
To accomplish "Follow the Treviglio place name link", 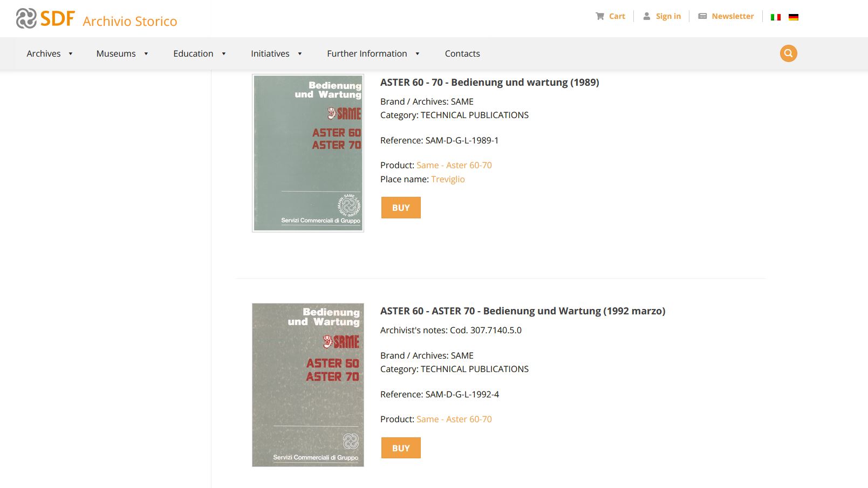I will 448,179.
